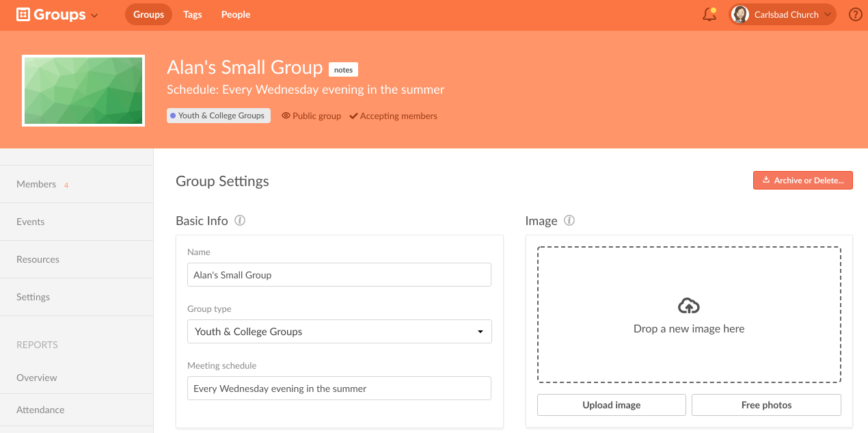Image resolution: width=868 pixels, height=433 pixels.
Task: Expand the Groups app switcher chevron
Action: (94, 16)
